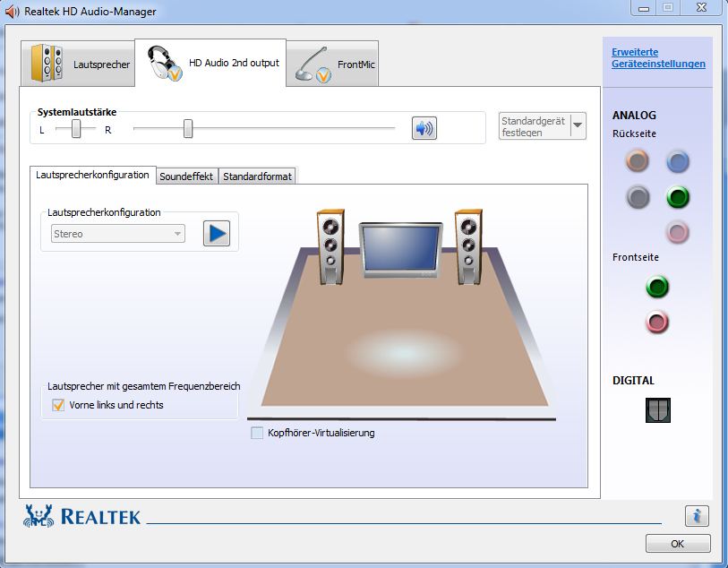Play the stereo speaker test sound

point(217,233)
